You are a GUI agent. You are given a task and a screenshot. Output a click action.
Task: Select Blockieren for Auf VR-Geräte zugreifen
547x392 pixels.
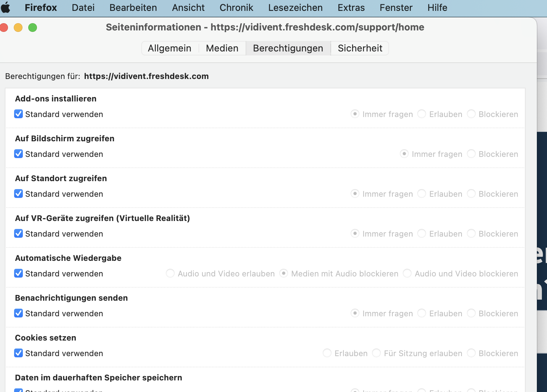coord(471,234)
